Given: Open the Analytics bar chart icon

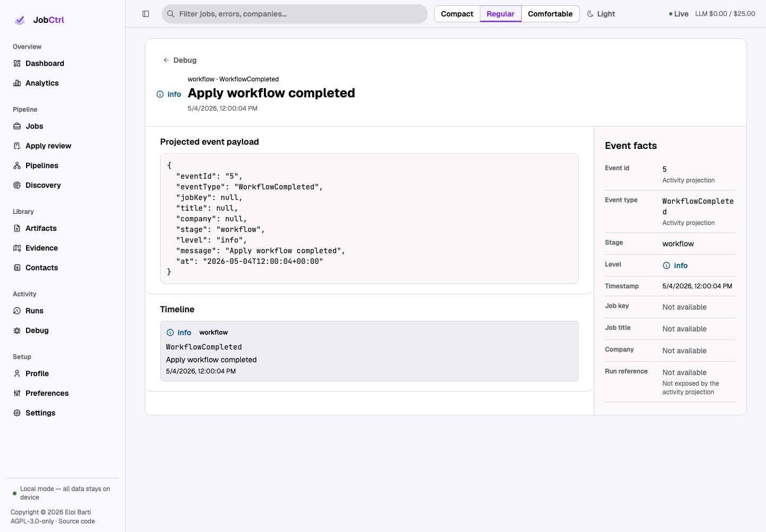Looking at the screenshot, I should [x=17, y=83].
